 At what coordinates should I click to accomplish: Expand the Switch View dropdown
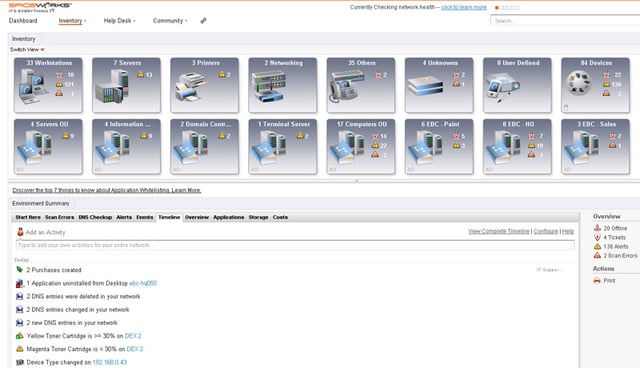point(27,49)
